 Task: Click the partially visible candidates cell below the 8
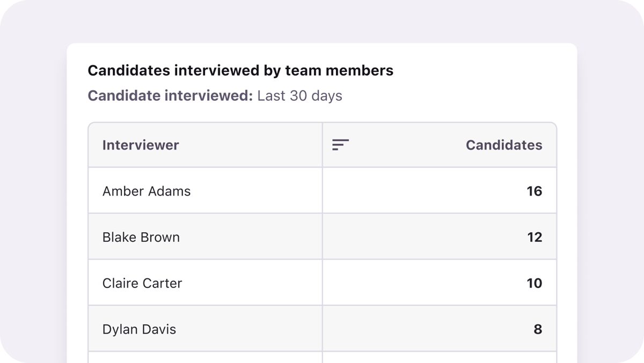pyautogui.click(x=439, y=358)
